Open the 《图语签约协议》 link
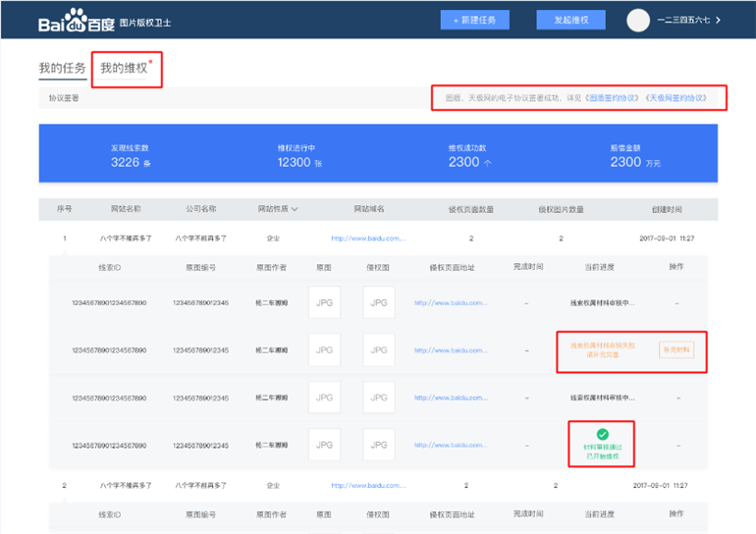Image resolution: width=756 pixels, height=534 pixels. click(x=613, y=98)
